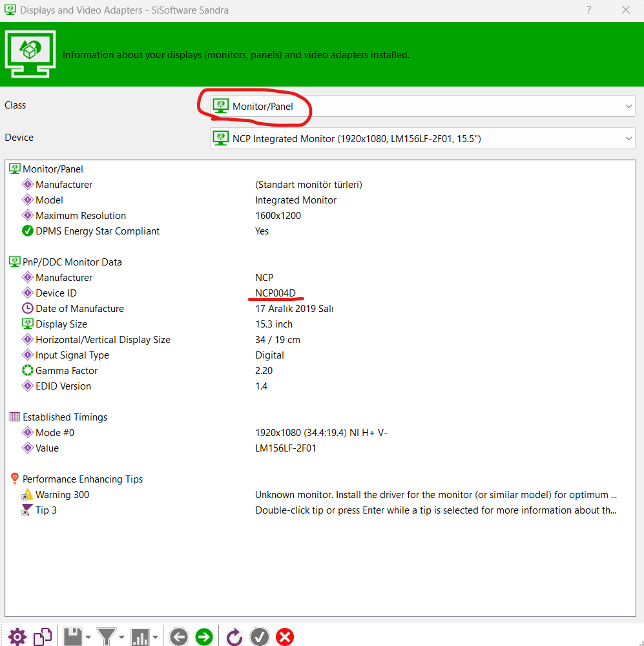Click the bar chart icon

[x=140, y=638]
